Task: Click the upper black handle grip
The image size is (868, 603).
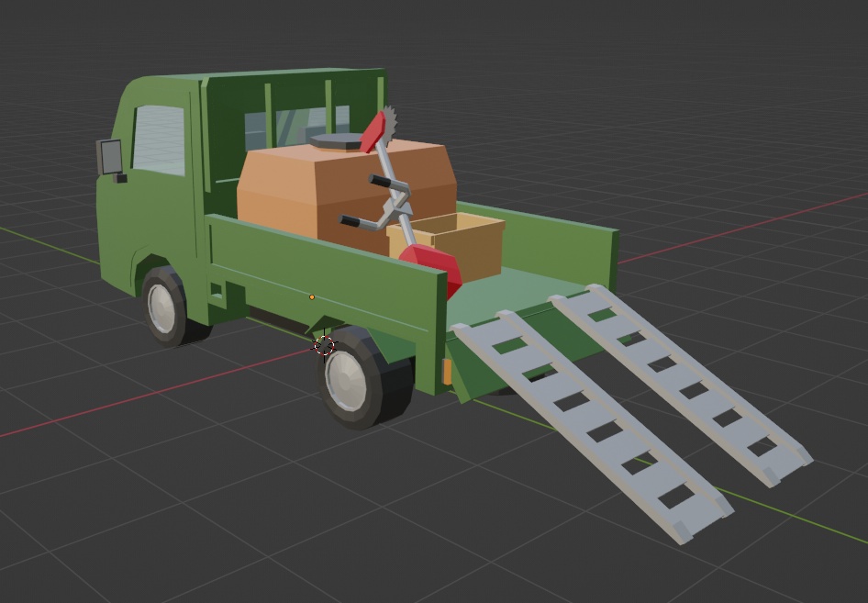Action: click(381, 181)
